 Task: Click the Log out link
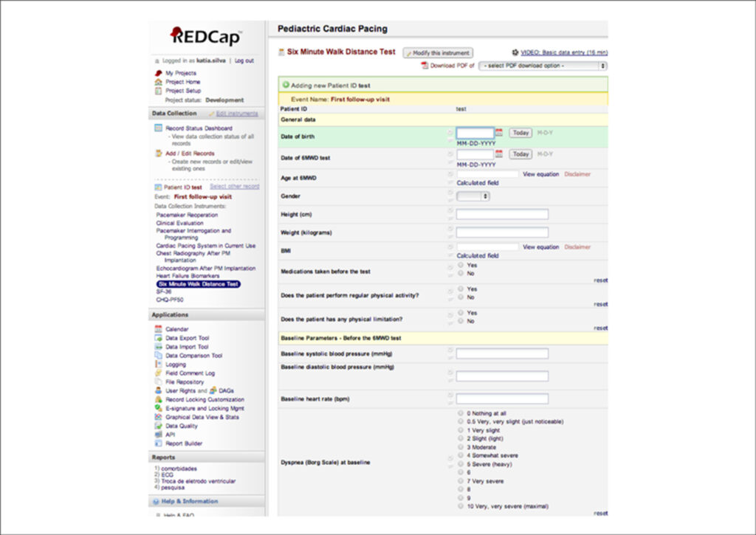[244, 61]
